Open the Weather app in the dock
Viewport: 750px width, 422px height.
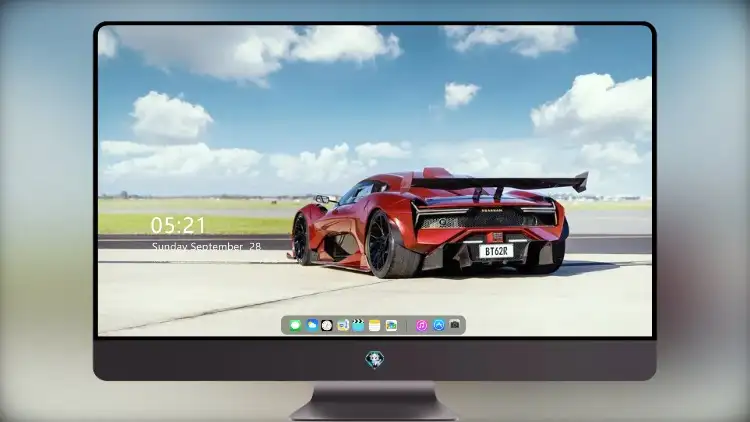(312, 325)
